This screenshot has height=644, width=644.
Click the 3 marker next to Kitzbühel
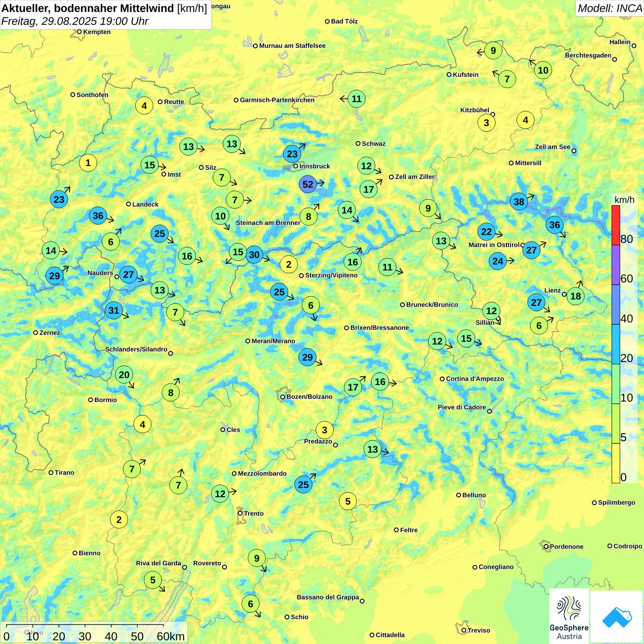click(x=486, y=122)
